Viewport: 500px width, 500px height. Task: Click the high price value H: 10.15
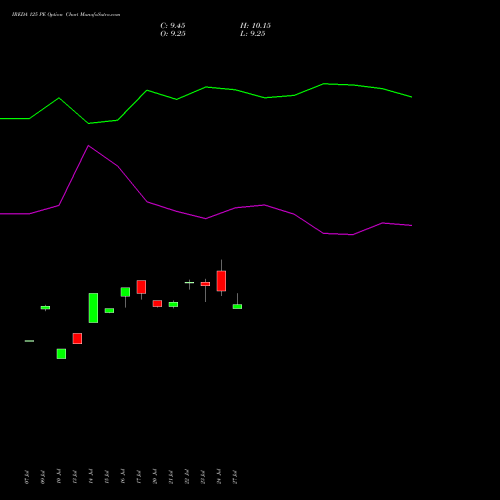click(x=255, y=26)
